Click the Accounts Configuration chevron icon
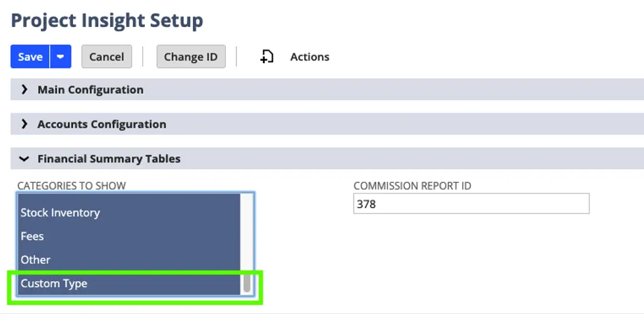This screenshot has height=314, width=644. click(x=25, y=124)
